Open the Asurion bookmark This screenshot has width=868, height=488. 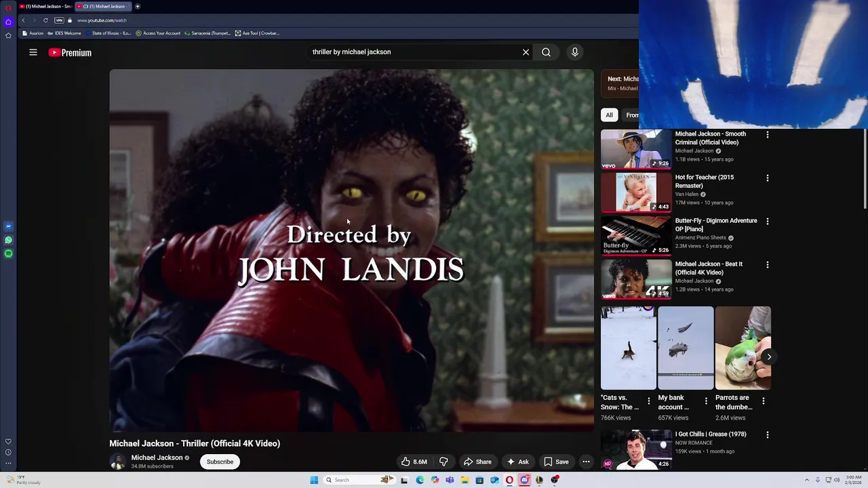(x=33, y=33)
